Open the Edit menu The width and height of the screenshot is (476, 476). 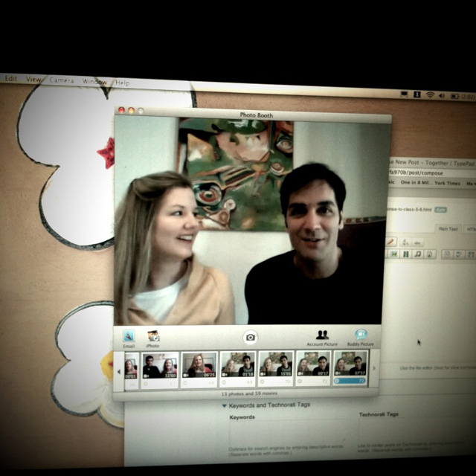click(11, 79)
